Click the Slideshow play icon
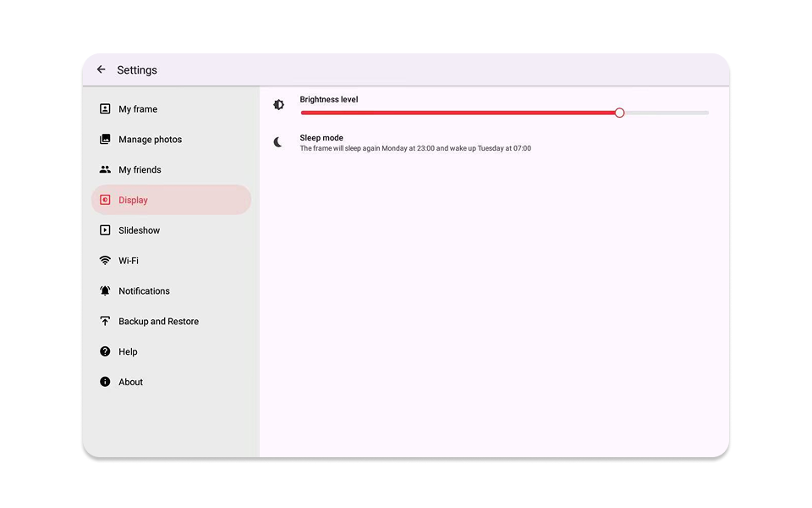The image size is (812, 508). pos(105,230)
